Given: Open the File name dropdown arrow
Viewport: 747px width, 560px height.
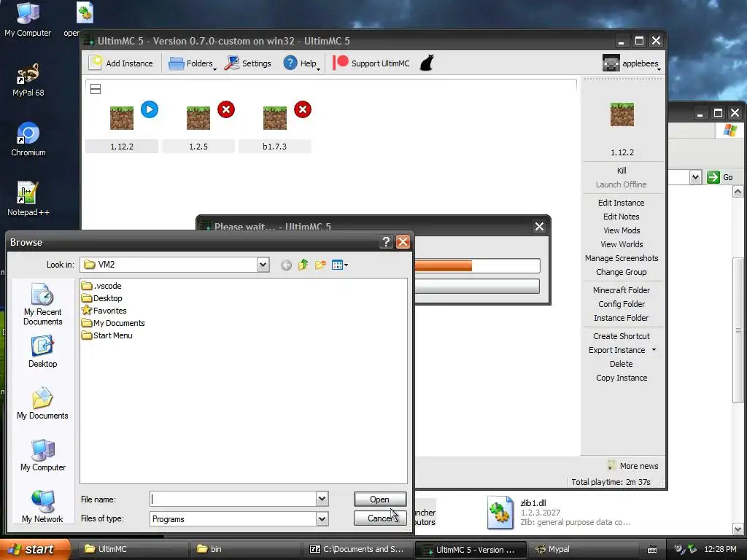Looking at the screenshot, I should (x=322, y=499).
